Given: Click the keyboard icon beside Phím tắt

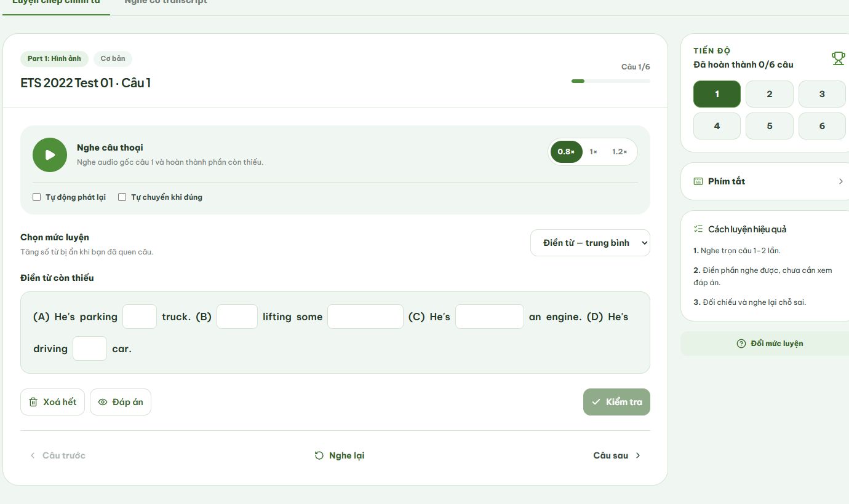Looking at the screenshot, I should pyautogui.click(x=698, y=181).
